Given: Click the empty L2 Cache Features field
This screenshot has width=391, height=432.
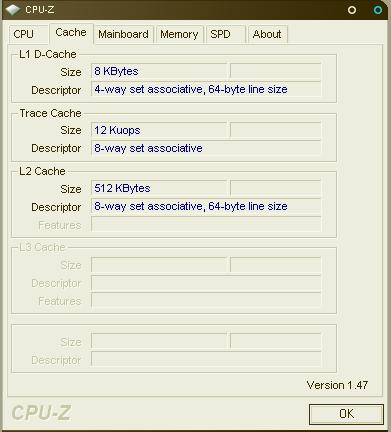Looking at the screenshot, I should click(206, 224).
